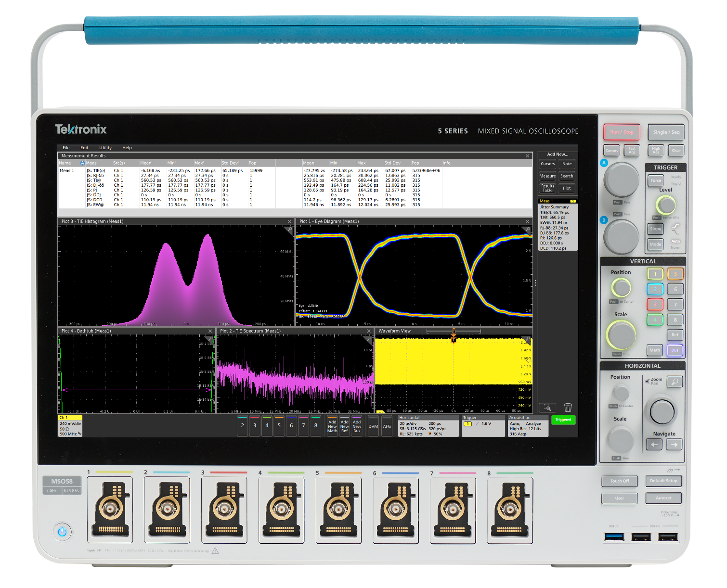Viewport: 727px width, 588px height.
Task: Turn on channel 4 in settings bar
Action: tap(267, 426)
